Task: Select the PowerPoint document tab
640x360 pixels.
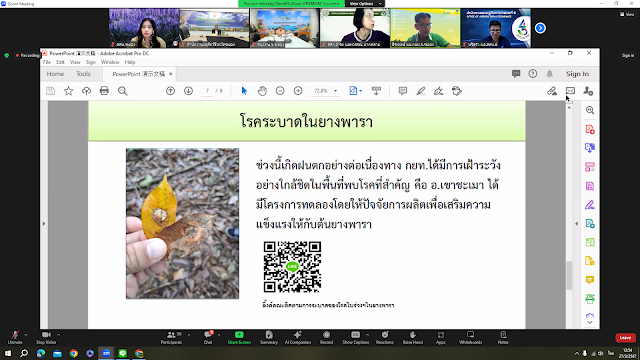Action: click(138, 74)
